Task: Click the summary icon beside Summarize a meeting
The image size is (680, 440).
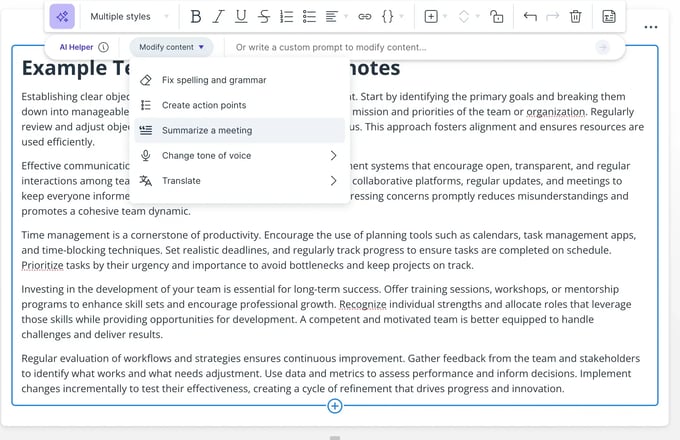Action: click(x=146, y=130)
